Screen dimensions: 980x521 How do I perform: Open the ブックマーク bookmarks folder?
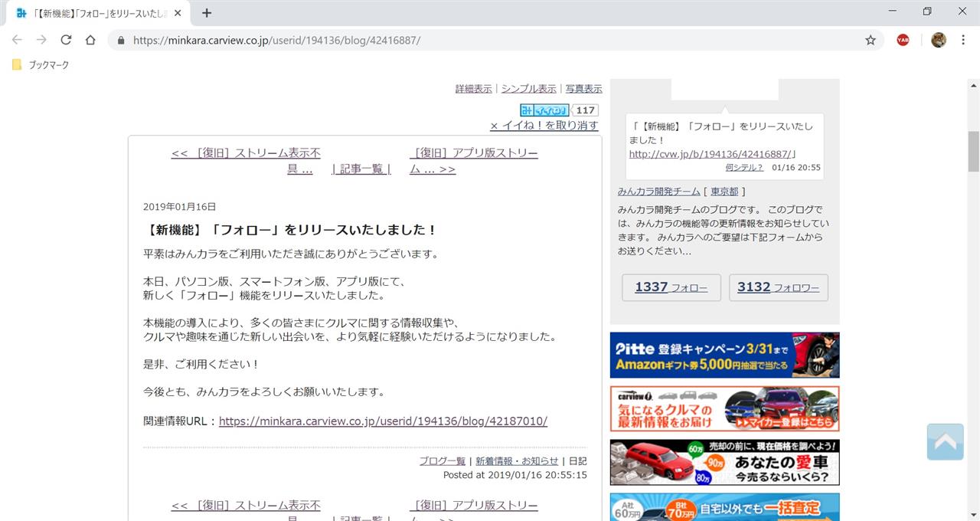(41, 65)
